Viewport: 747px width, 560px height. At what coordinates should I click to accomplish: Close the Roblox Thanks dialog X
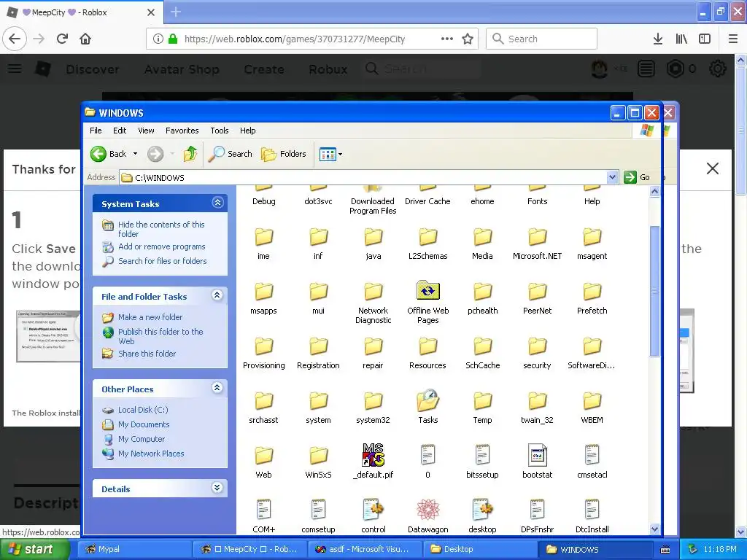[712, 168]
